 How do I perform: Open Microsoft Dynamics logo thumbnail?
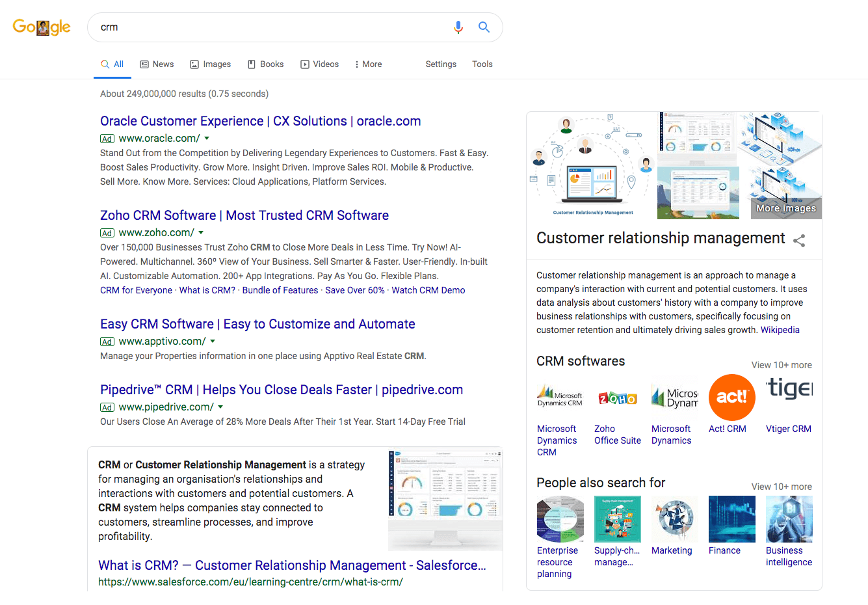674,396
